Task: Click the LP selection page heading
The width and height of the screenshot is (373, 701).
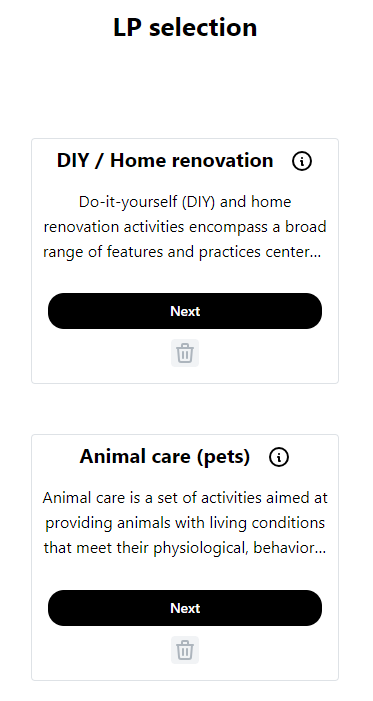Action: point(185,27)
